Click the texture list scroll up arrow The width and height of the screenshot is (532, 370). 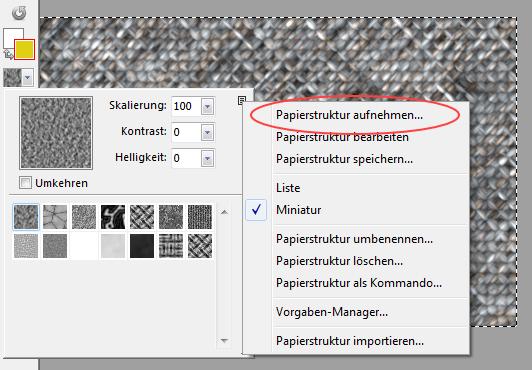tap(224, 212)
